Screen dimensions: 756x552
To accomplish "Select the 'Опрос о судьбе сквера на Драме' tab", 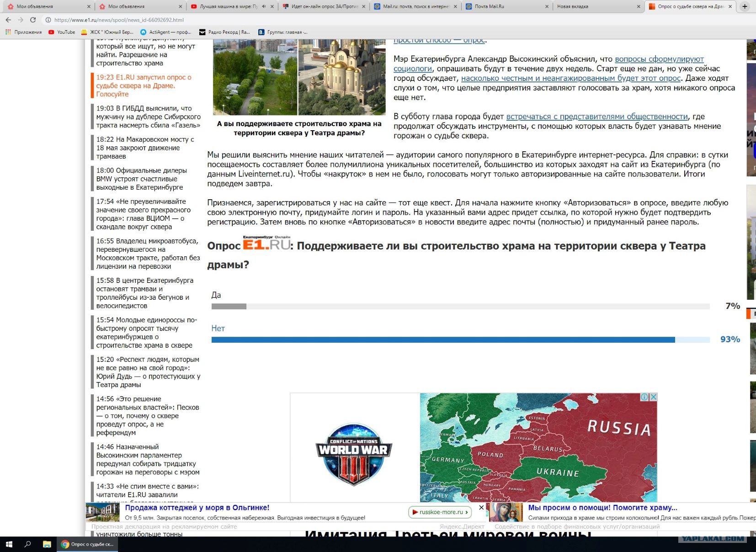I will pos(689,6).
